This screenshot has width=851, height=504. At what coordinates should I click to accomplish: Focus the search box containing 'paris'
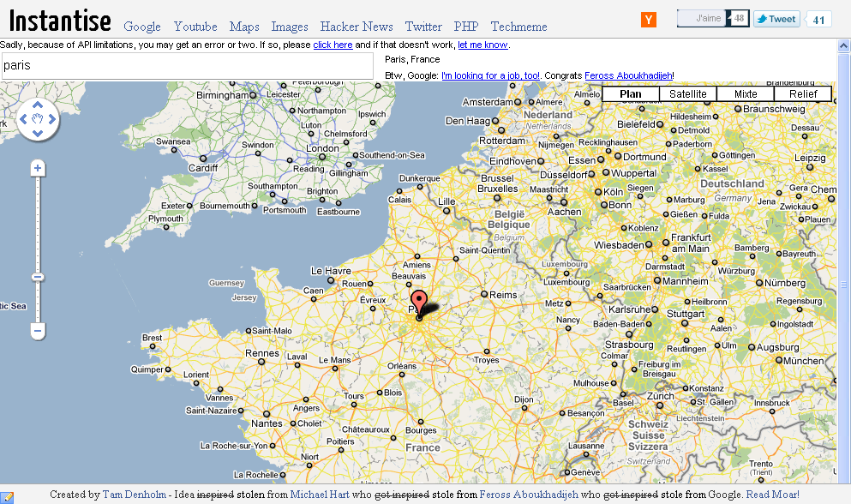tap(187, 66)
